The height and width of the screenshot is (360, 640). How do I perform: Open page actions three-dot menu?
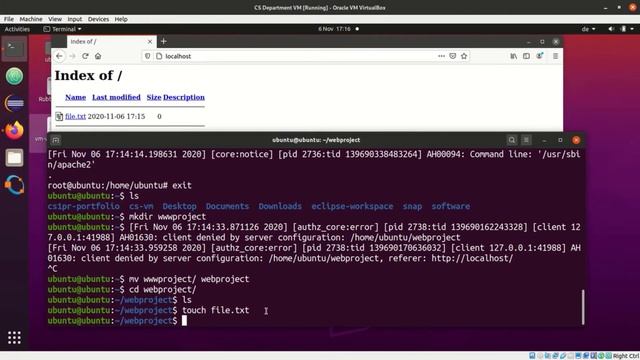coord(441,56)
